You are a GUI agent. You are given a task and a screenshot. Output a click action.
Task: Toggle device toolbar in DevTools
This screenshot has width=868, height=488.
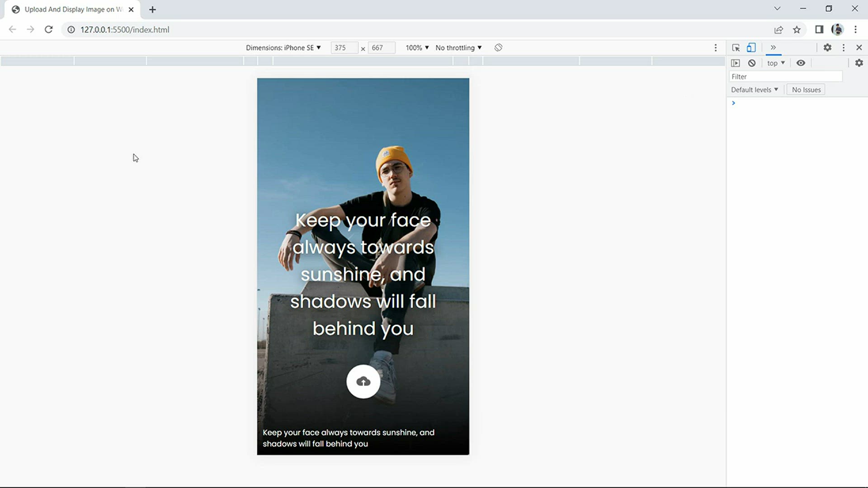[x=751, y=47]
